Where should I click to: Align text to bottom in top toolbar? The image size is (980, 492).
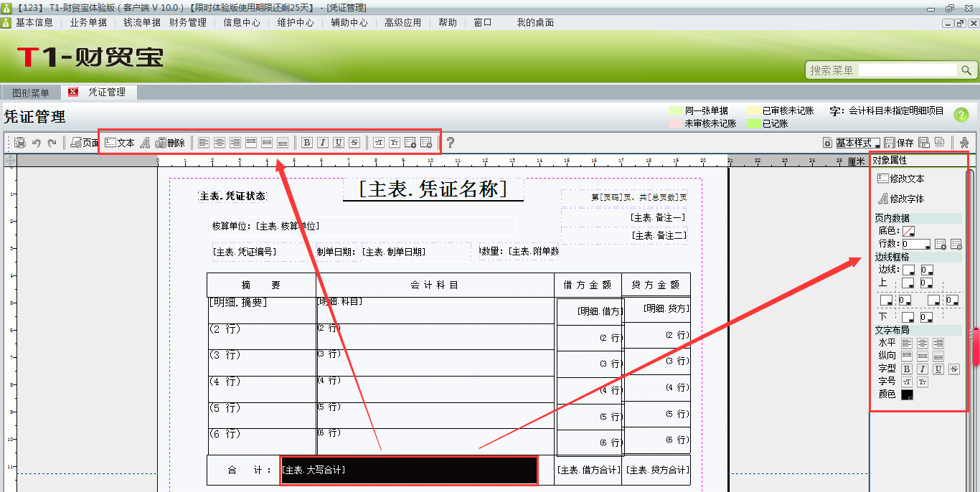click(x=283, y=143)
